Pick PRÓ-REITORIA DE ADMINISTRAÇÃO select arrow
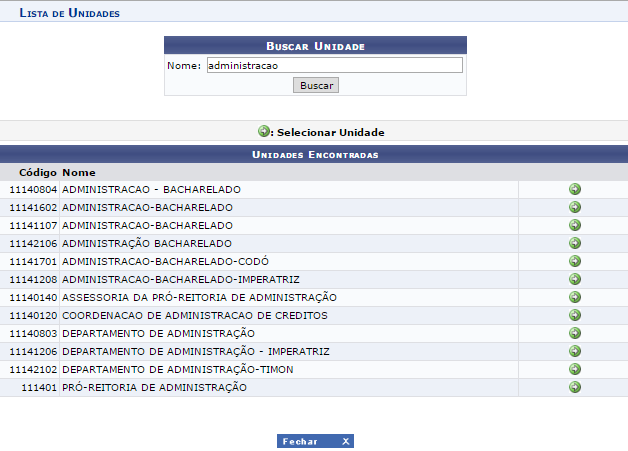The image size is (628, 451). (574, 387)
